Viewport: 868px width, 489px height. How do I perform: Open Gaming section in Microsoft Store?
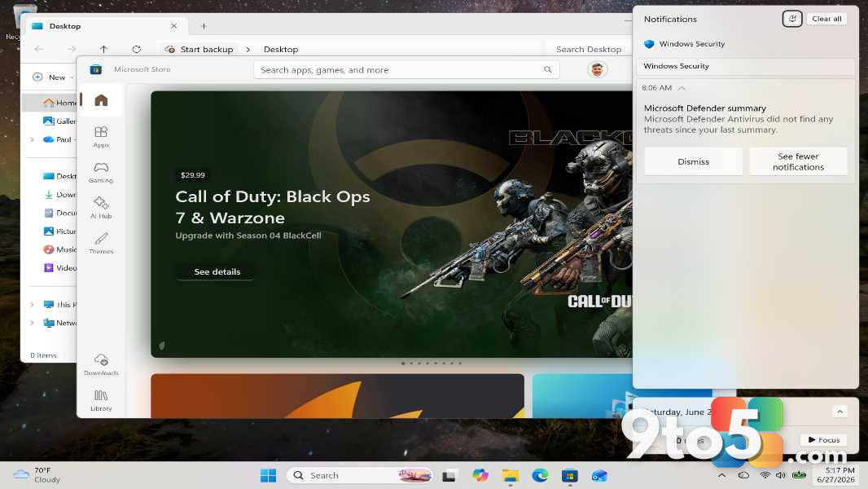click(101, 172)
